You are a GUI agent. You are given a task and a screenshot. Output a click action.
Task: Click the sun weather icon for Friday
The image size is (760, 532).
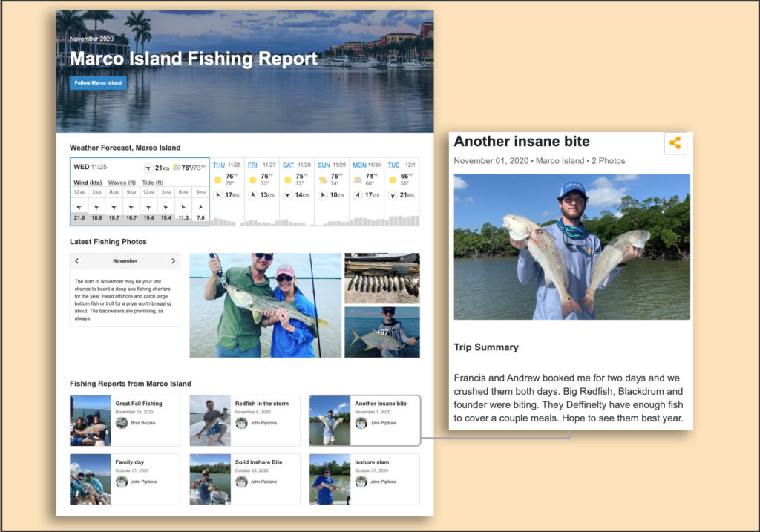[x=253, y=180]
